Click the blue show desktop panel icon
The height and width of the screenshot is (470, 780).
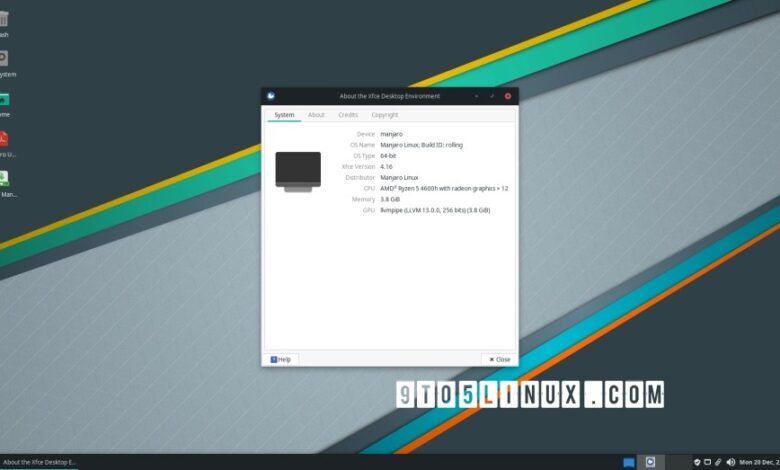(x=629, y=463)
